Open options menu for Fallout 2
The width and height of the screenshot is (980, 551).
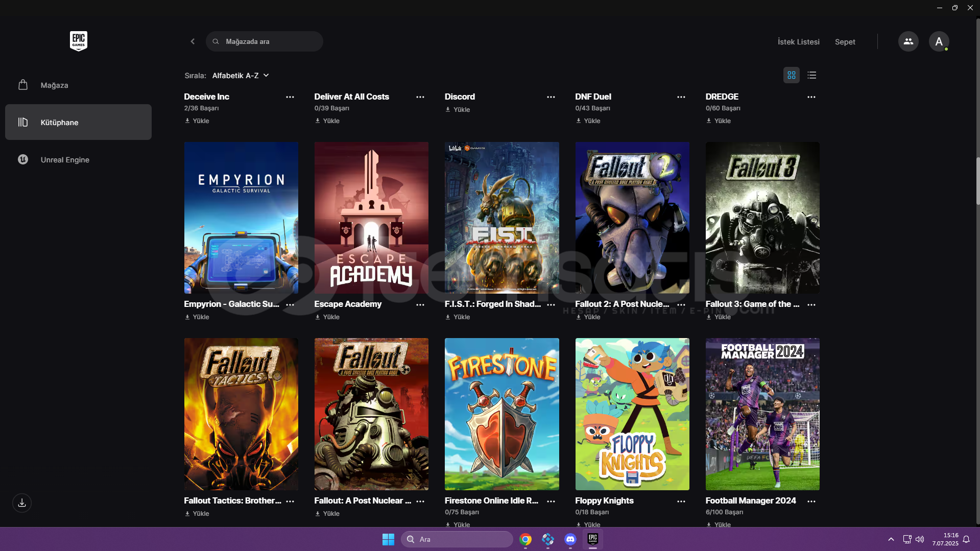(681, 304)
